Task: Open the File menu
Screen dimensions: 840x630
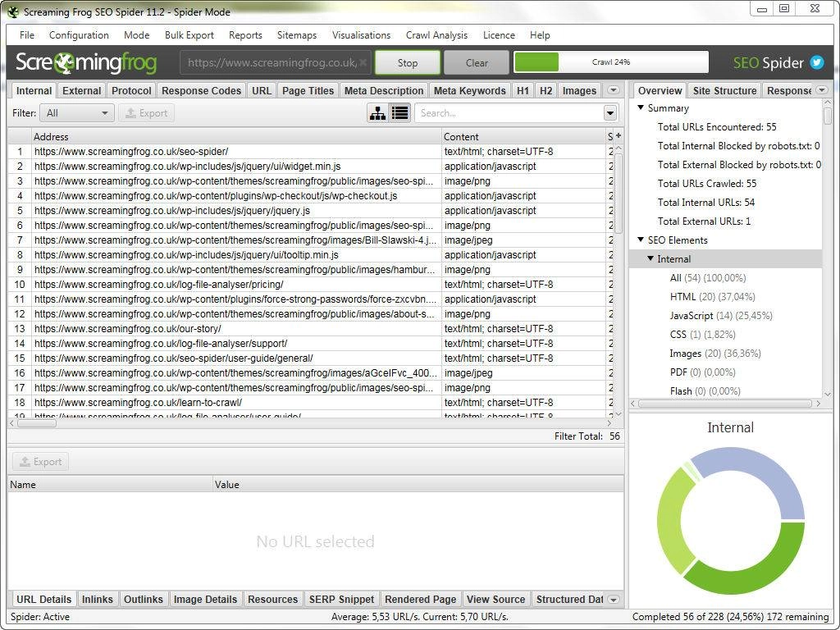Action: tap(27, 34)
